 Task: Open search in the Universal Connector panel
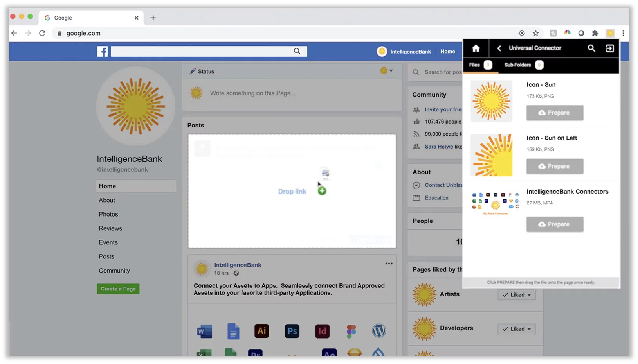pos(591,48)
